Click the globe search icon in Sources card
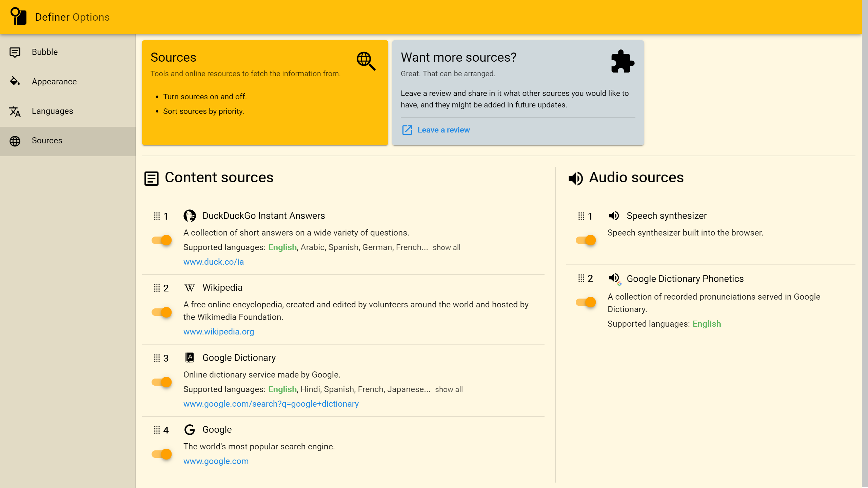Image resolution: width=868 pixels, height=488 pixels. pyautogui.click(x=366, y=61)
